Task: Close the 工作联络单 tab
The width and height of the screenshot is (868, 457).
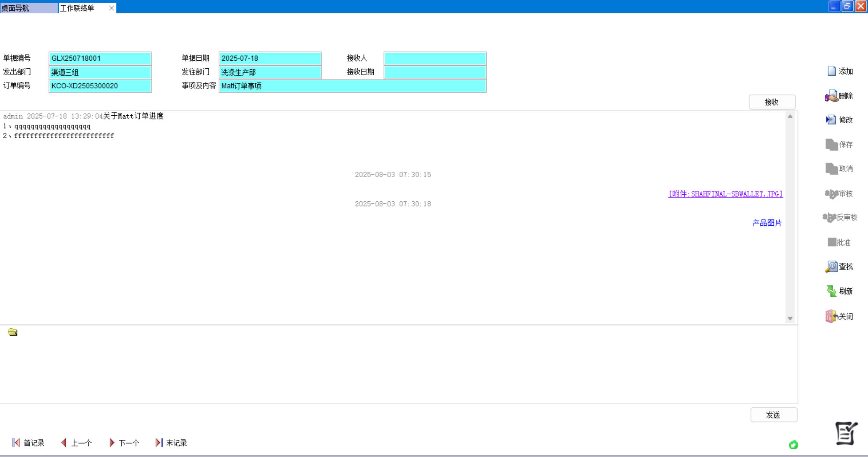Action: pyautogui.click(x=111, y=8)
